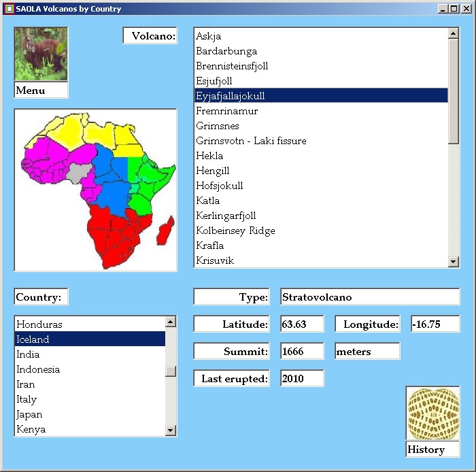Image resolution: width=476 pixels, height=472 pixels.
Task: Click the saola animal Menu icon
Action: point(41,54)
